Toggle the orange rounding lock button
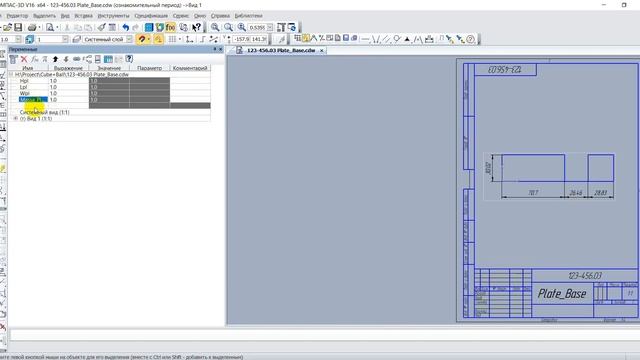 click(158, 39)
